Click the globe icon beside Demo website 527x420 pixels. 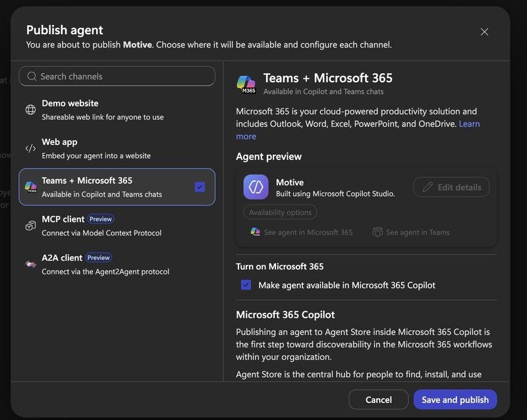point(30,109)
